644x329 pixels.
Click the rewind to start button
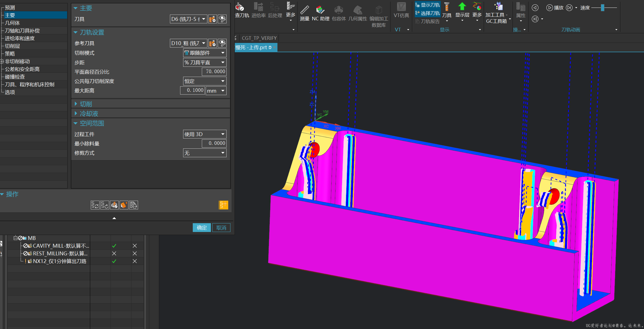(x=535, y=19)
